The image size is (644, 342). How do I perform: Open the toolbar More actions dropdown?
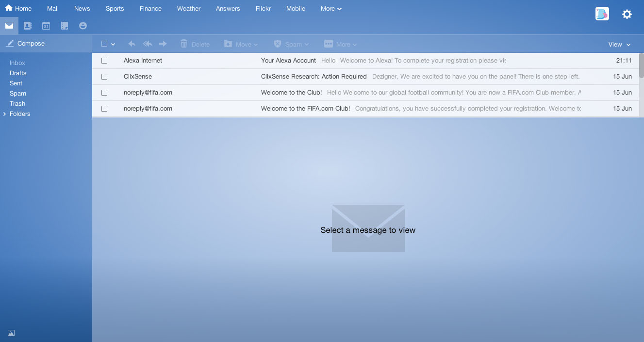[x=341, y=44]
